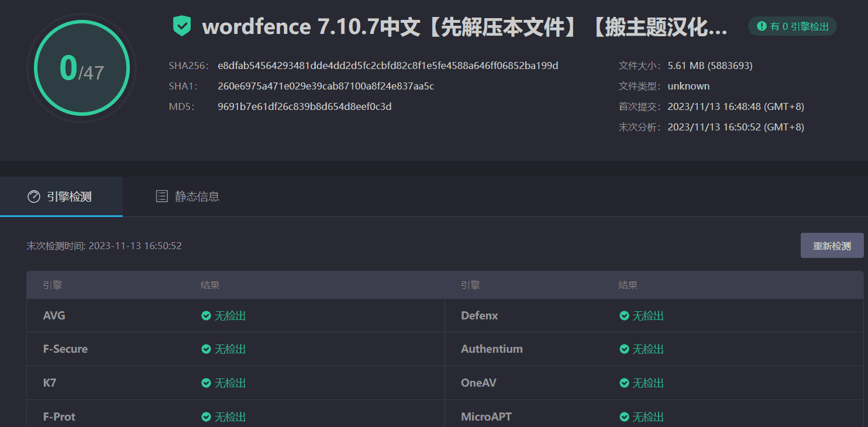This screenshot has height=427, width=868.
Task: Select the SHA256 hash value
Action: (388, 66)
